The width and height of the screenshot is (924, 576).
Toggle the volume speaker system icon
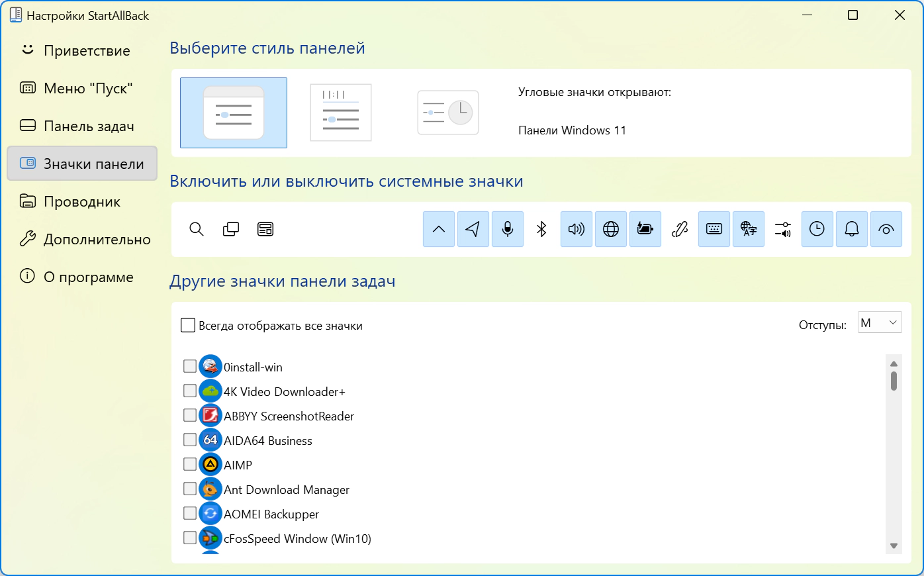(x=577, y=229)
